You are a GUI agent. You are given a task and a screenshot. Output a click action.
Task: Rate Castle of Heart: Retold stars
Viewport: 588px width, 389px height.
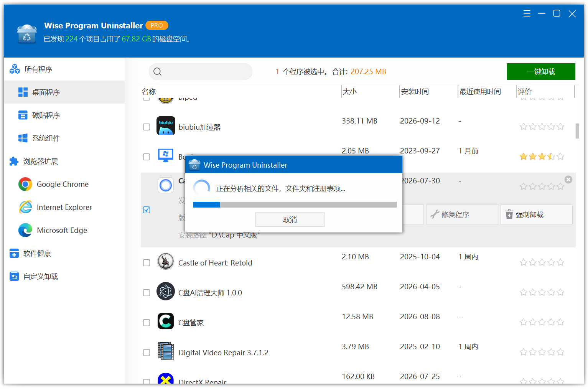(542, 262)
